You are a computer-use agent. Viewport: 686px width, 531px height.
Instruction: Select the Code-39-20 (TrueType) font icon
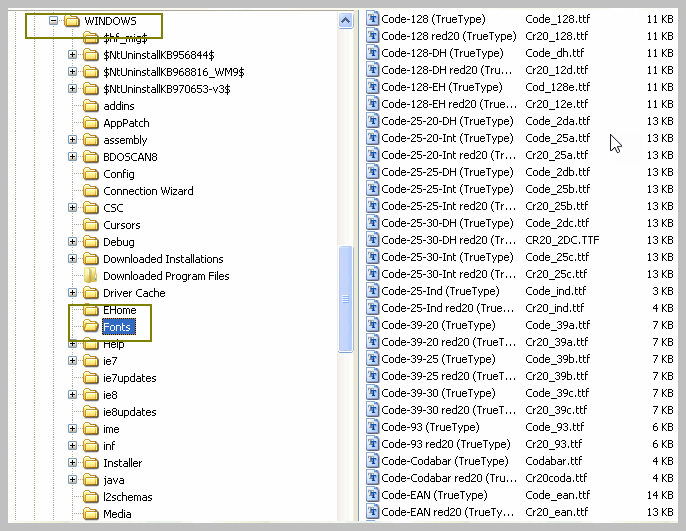pos(373,325)
